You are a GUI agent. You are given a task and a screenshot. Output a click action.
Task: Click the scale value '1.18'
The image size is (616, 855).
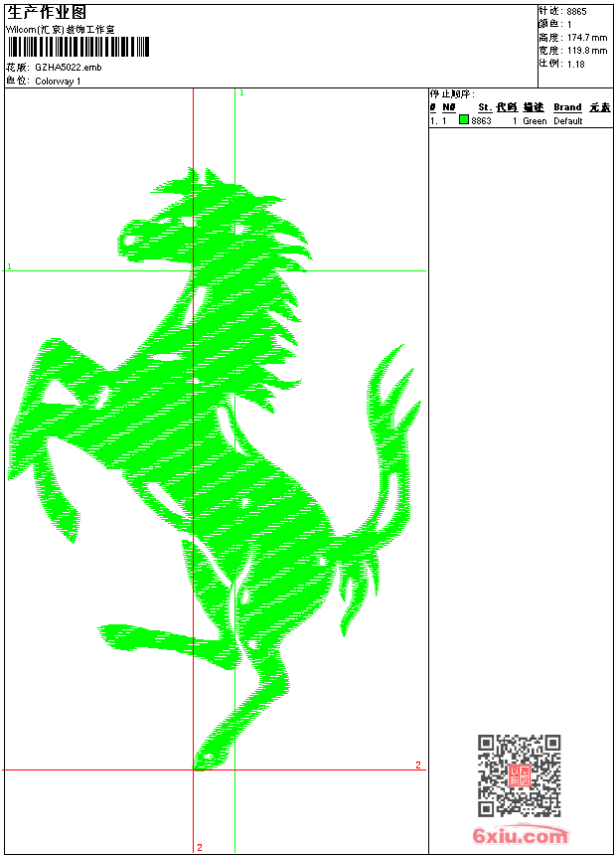[x=575, y=64]
